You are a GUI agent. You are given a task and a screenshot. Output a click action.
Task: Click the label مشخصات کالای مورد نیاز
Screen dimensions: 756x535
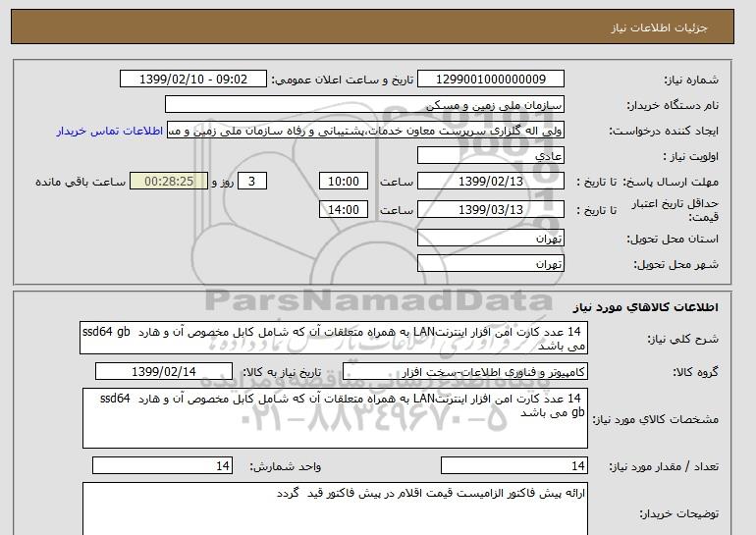(x=656, y=420)
